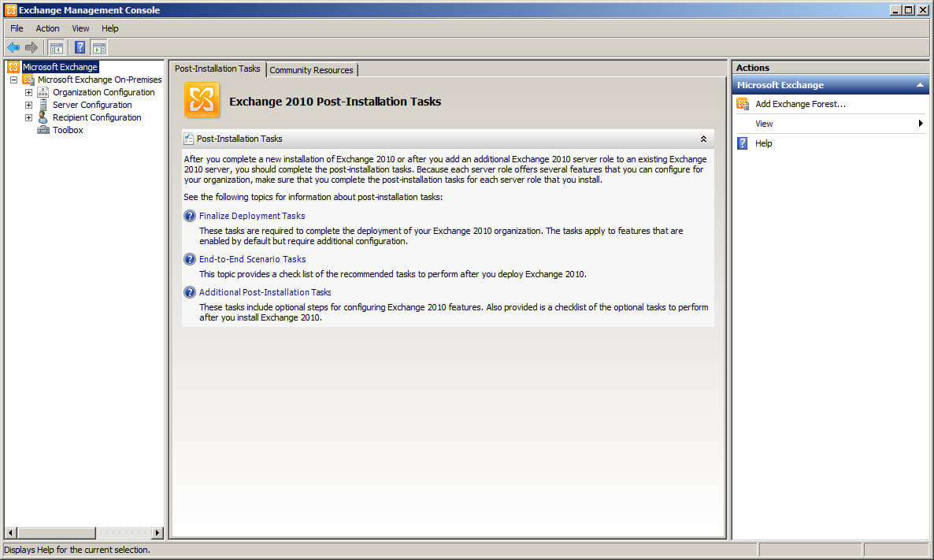Screen dimensions: 934x560
Task: Select Organization Configuration in the tree
Action: click(x=104, y=92)
